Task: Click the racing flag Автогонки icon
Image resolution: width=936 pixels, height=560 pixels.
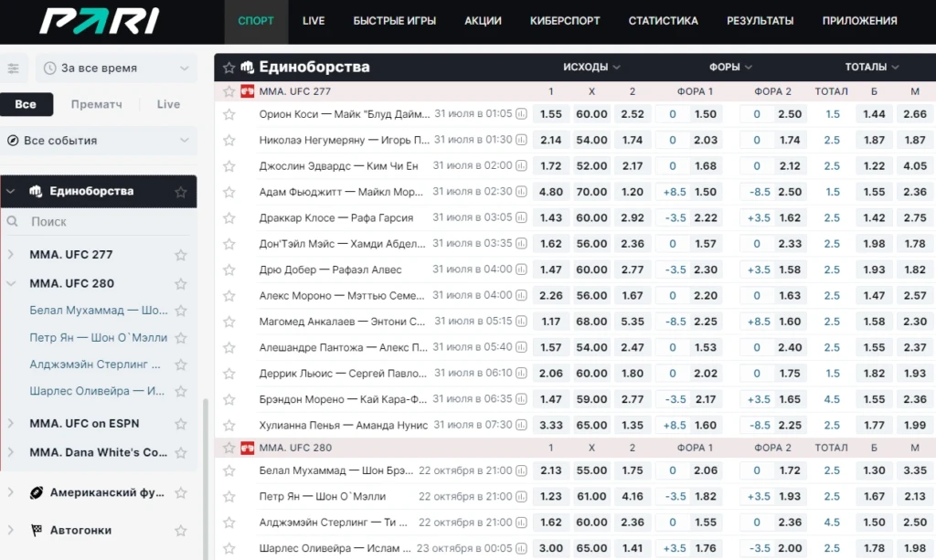Action: point(37,530)
